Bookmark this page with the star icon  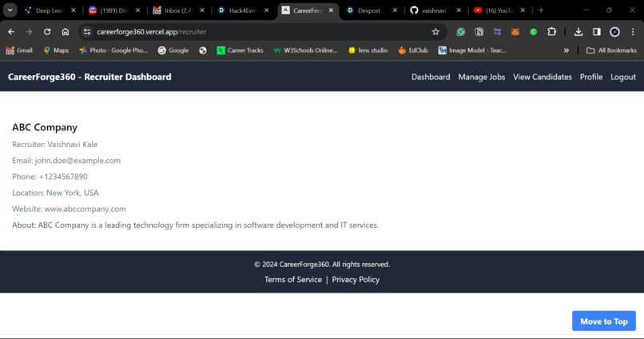[x=435, y=32]
